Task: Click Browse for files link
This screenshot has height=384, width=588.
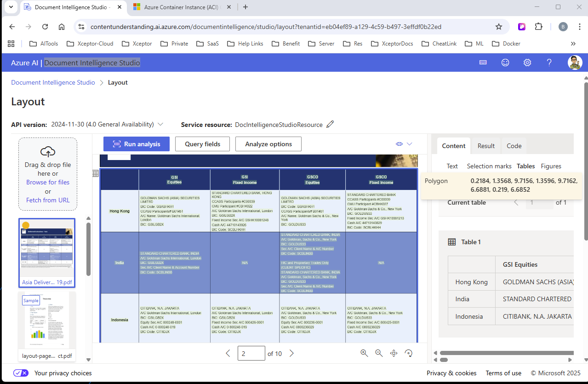Action: (x=48, y=182)
